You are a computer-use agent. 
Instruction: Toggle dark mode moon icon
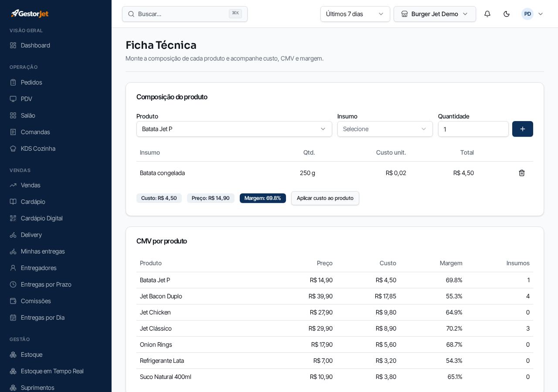click(507, 14)
